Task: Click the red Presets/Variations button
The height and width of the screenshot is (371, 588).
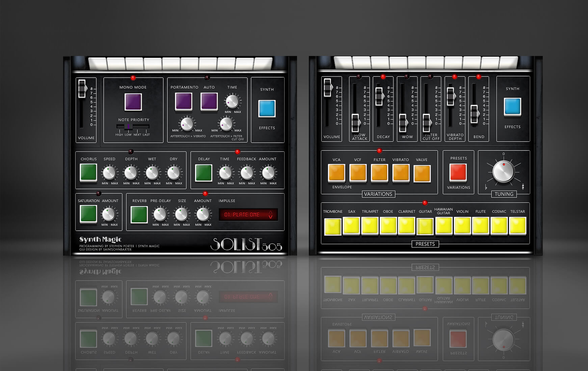Action: [x=458, y=172]
